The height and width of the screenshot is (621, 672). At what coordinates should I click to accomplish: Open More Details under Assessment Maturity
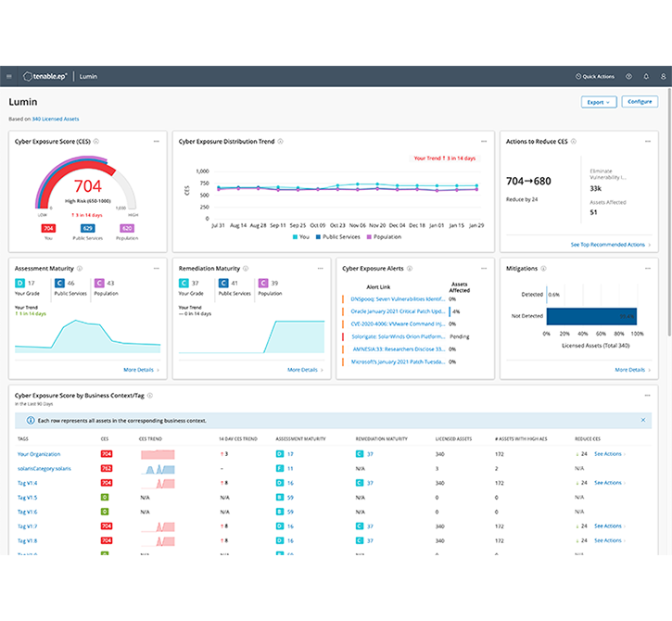(x=141, y=370)
